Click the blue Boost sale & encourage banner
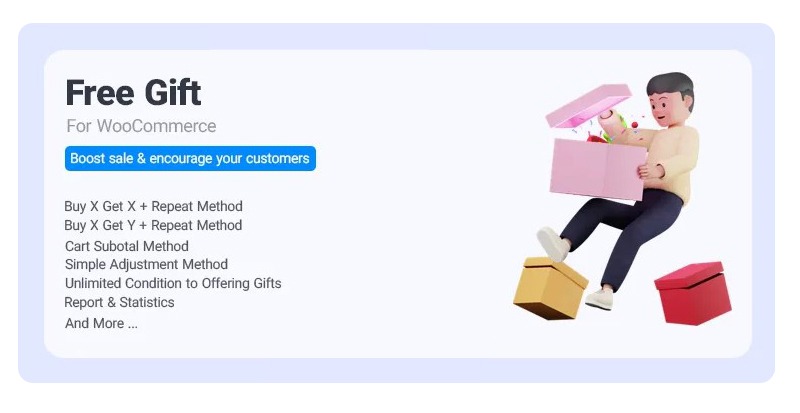Screen dimensions: 800x413 pos(190,158)
